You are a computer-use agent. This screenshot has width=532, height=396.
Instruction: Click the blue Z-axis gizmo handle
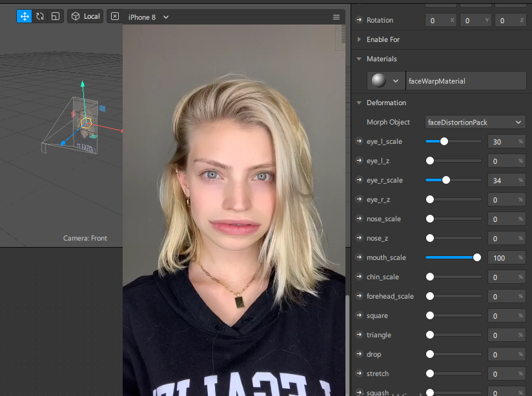(63, 143)
